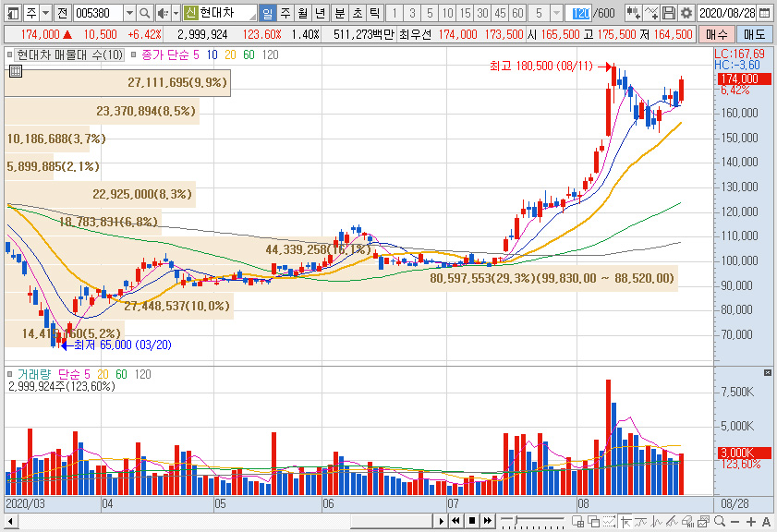The width and height of the screenshot is (777, 532).
Task: Click the dotted range chart icon
Action: [609, 521]
